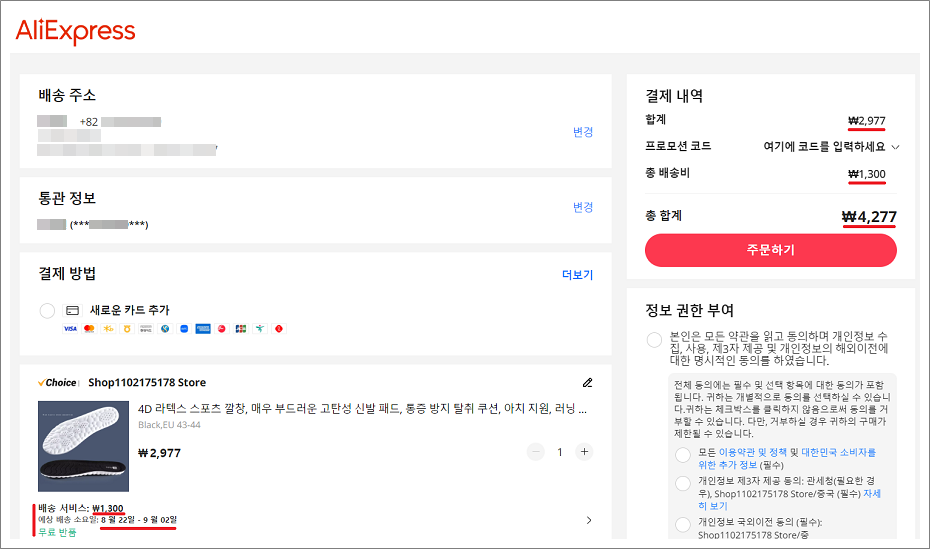Check the 이용약관 및 정책 consent circle
This screenshot has height=549, width=930.
point(683,455)
